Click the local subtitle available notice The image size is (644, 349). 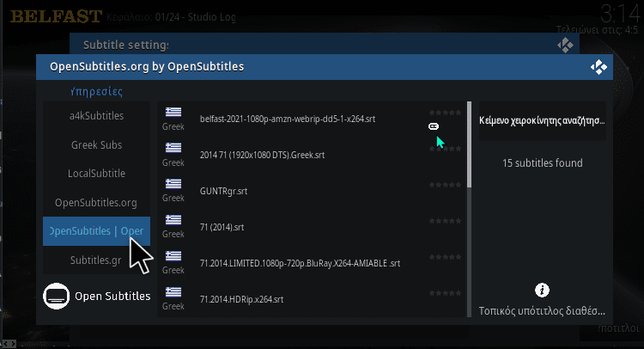(x=542, y=311)
